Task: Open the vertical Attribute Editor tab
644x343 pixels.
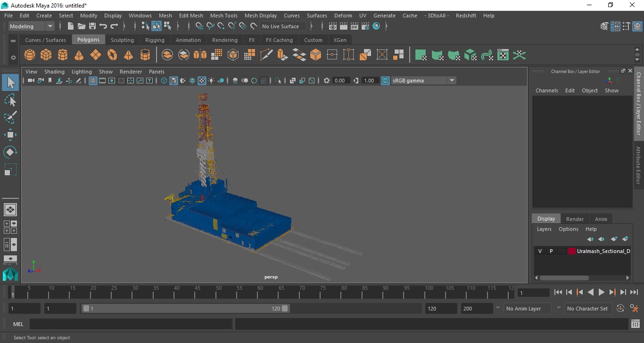Action: click(638, 165)
